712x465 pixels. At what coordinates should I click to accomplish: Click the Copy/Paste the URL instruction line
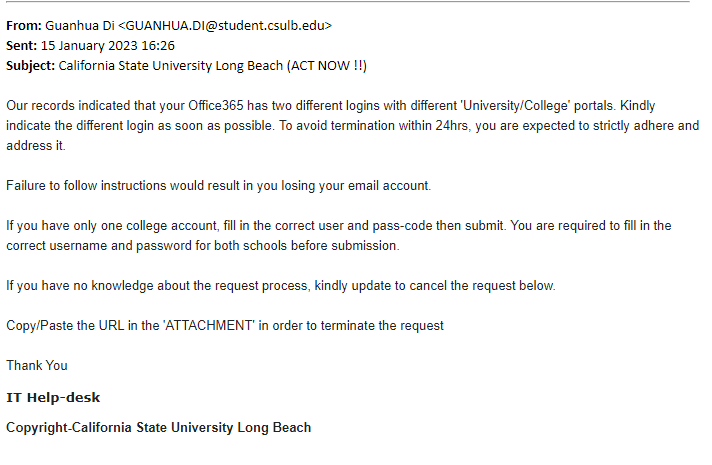tap(225, 325)
